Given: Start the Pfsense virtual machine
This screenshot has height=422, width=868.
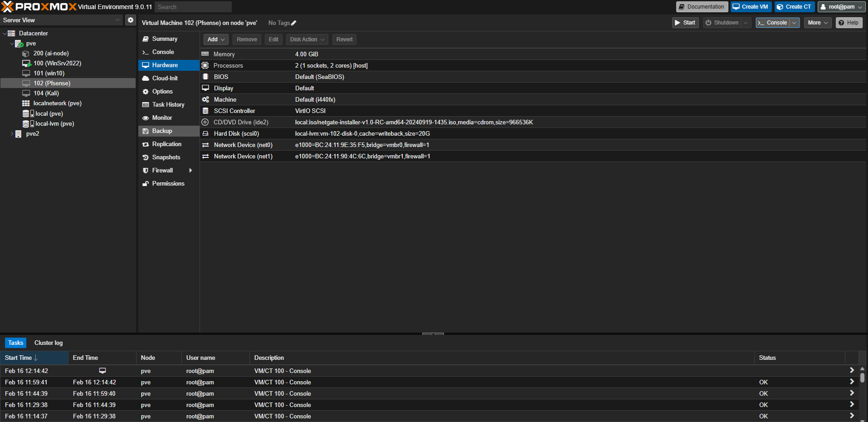Looking at the screenshot, I should [685, 22].
